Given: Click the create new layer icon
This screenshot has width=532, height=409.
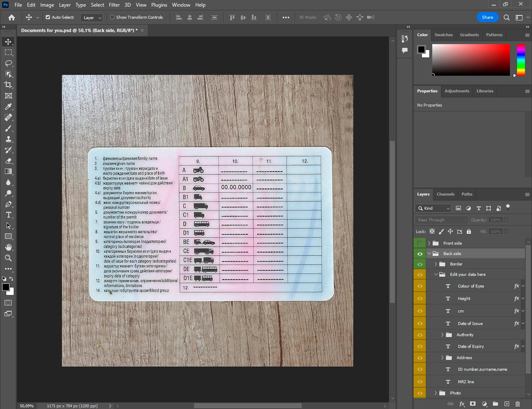Looking at the screenshot, I should point(507,404).
